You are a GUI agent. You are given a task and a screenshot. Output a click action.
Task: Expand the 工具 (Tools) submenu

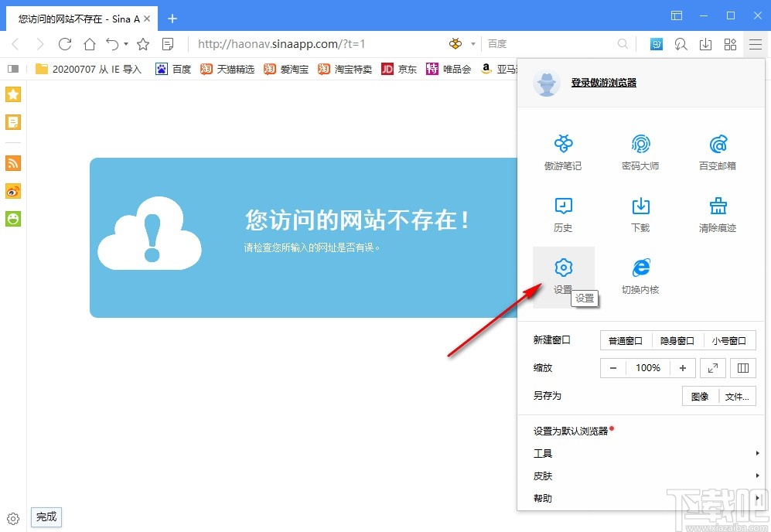pos(646,454)
